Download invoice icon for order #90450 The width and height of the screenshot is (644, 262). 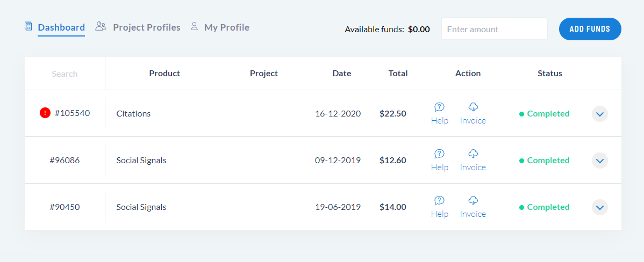473,200
